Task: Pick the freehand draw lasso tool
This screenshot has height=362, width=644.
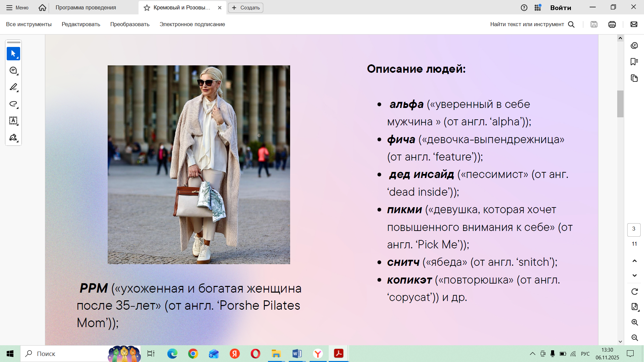Action: pyautogui.click(x=13, y=104)
